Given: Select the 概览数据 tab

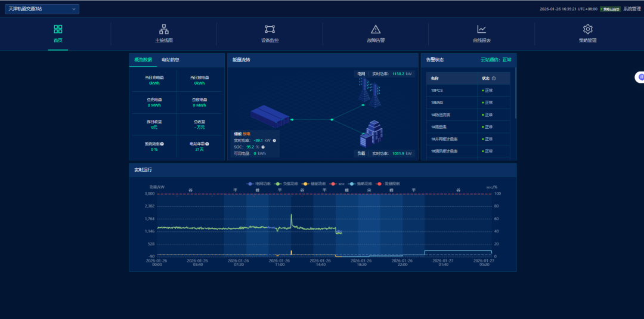Looking at the screenshot, I should (x=143, y=60).
